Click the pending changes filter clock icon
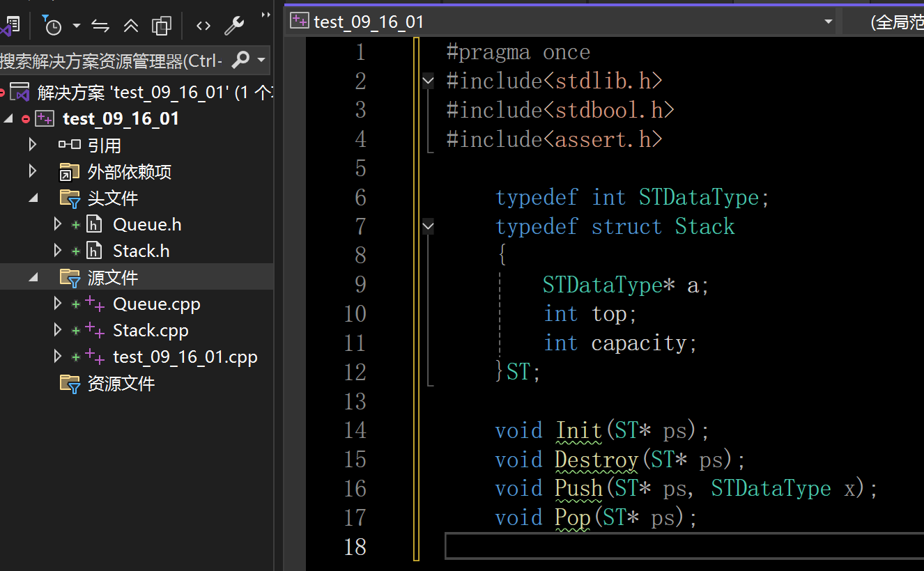The width and height of the screenshot is (924, 571). [52, 26]
